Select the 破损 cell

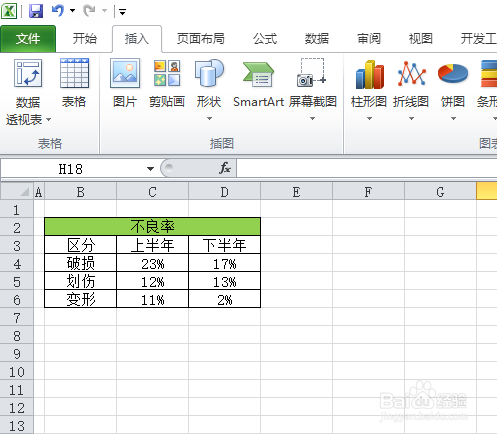point(80,263)
